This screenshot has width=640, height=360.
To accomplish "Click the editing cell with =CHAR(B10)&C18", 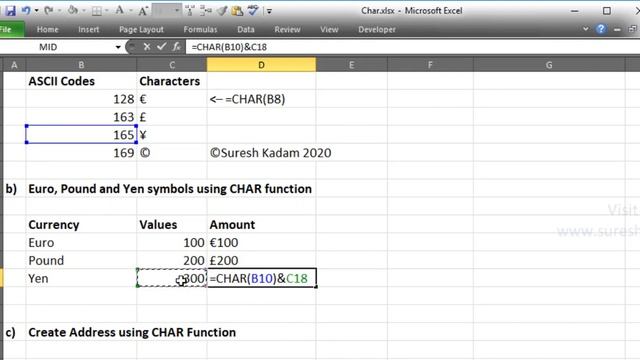I will click(261, 278).
